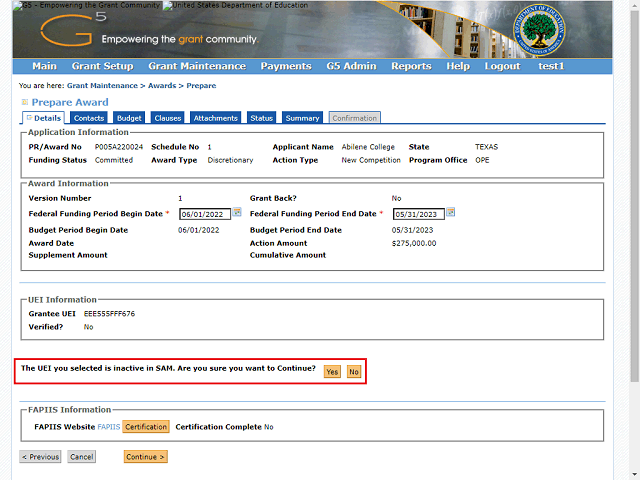Click the G5 logo in the banner

tap(73, 29)
